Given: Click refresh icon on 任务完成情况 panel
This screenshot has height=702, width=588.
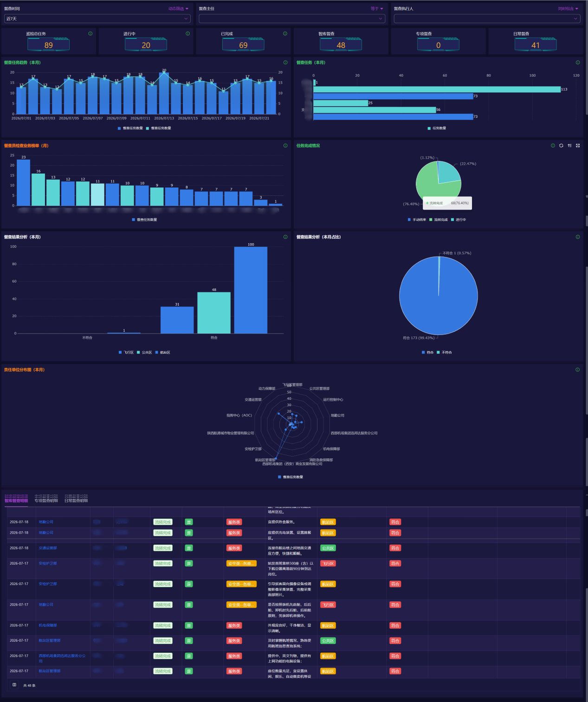Looking at the screenshot, I should (561, 146).
